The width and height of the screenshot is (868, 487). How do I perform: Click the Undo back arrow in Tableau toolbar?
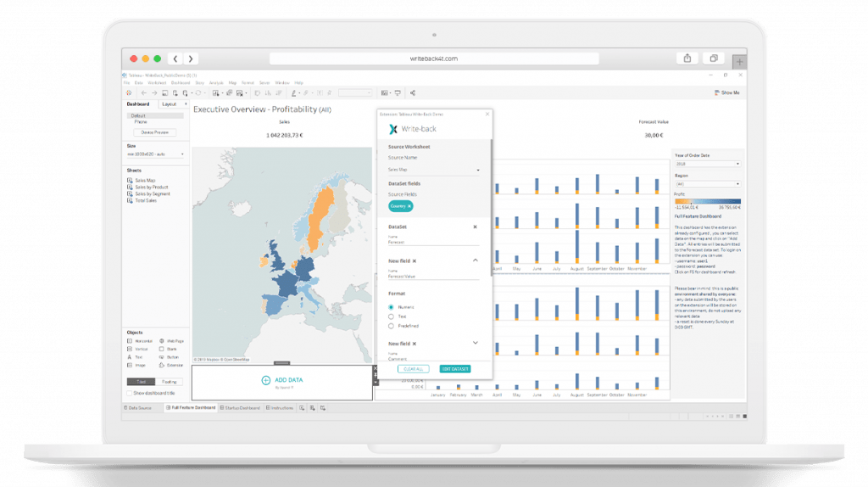pos(144,93)
